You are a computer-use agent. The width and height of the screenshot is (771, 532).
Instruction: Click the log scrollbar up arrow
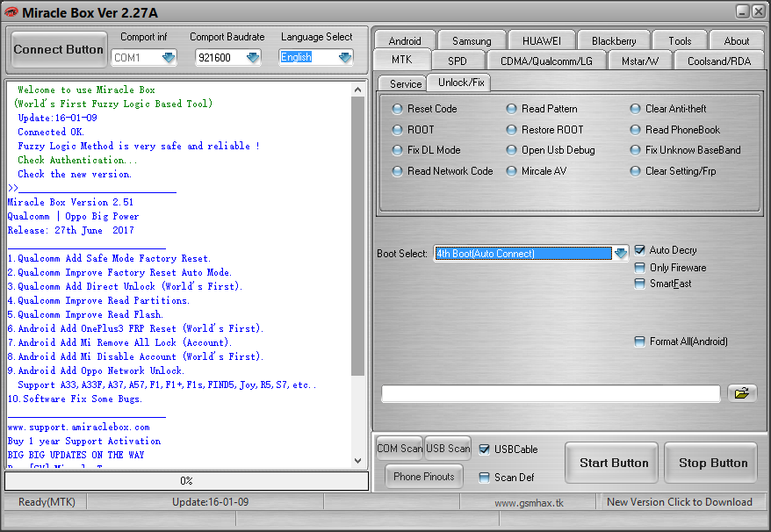357,90
